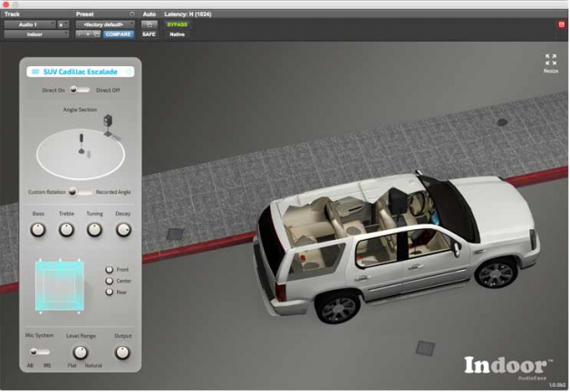Image resolution: width=570 pixels, height=392 pixels.
Task: Click the 'Flat' label under Level Range
Action: [x=72, y=366]
